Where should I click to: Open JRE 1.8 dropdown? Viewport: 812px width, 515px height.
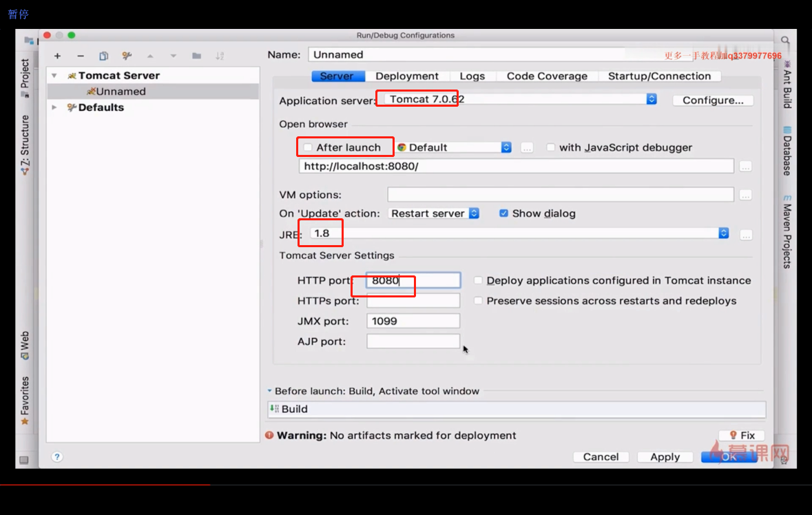point(723,233)
